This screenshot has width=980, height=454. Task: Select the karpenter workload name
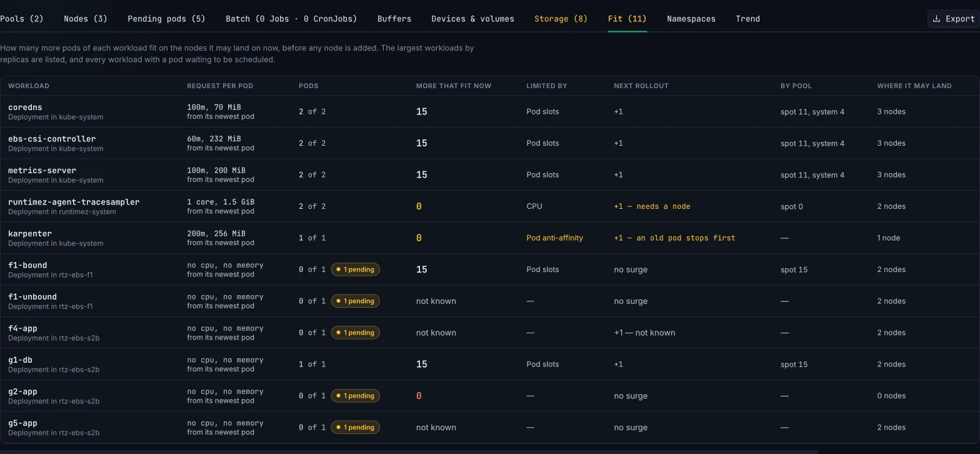[x=30, y=233]
